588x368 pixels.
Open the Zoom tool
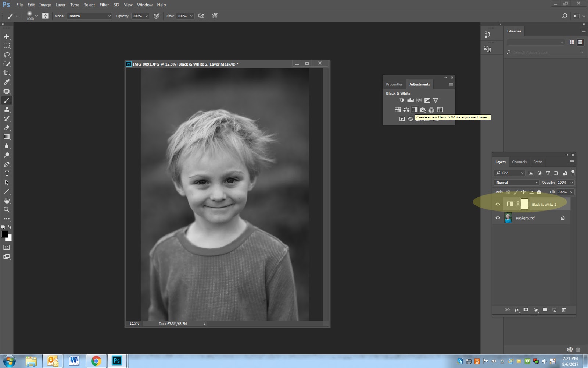(x=6, y=210)
